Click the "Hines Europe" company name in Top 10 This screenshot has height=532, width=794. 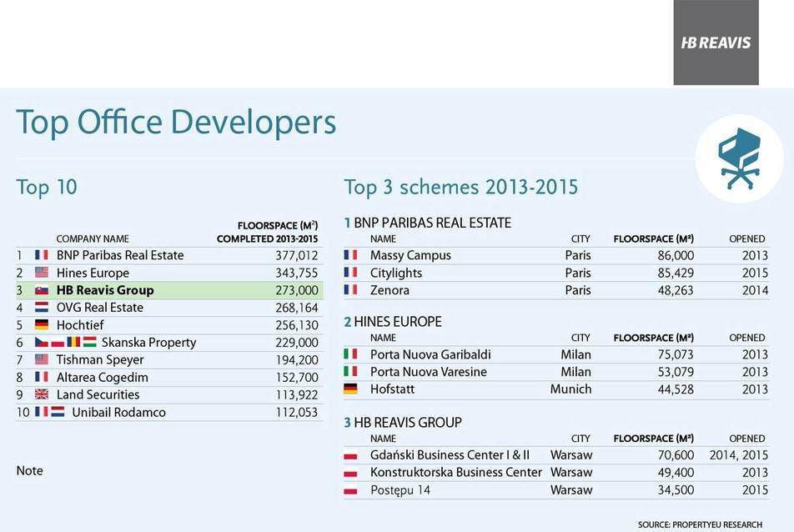93,273
